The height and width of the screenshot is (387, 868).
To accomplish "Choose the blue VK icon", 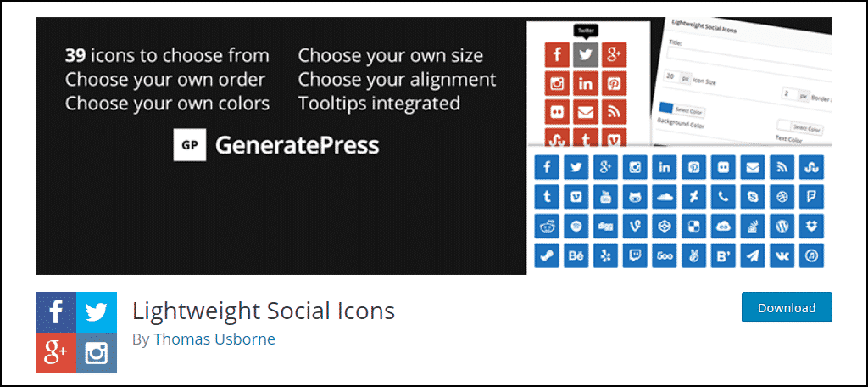I will point(782,255).
